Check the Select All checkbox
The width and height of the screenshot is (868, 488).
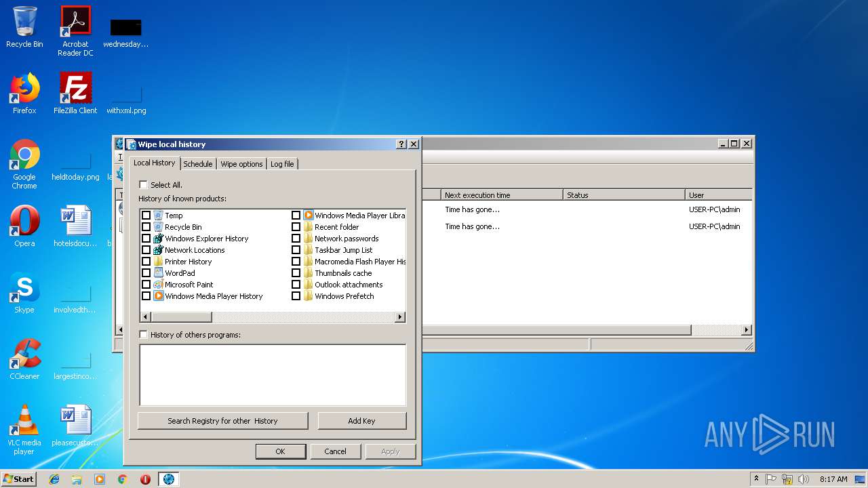(143, 184)
